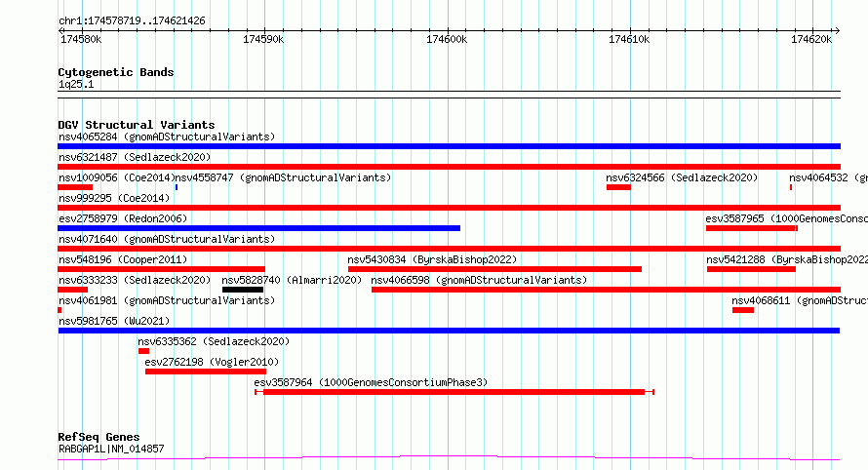Select nsv4066598 (gnomADStructuralVariants) label
This screenshot has width=868, height=470.
pos(479,280)
